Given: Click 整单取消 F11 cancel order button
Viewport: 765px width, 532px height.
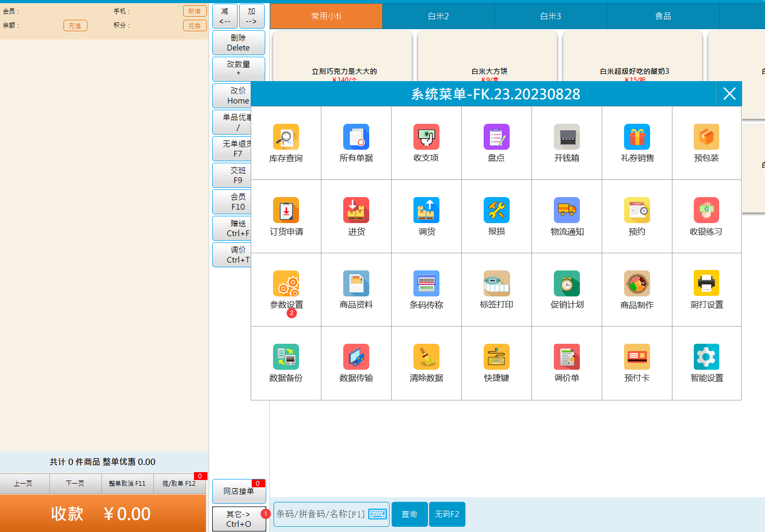Looking at the screenshot, I should click(x=127, y=483).
